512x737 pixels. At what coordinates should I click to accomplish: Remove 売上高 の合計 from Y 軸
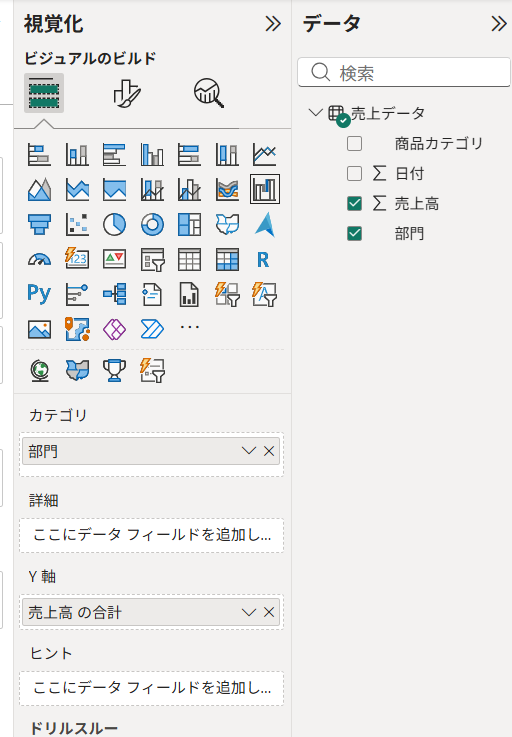(269, 612)
